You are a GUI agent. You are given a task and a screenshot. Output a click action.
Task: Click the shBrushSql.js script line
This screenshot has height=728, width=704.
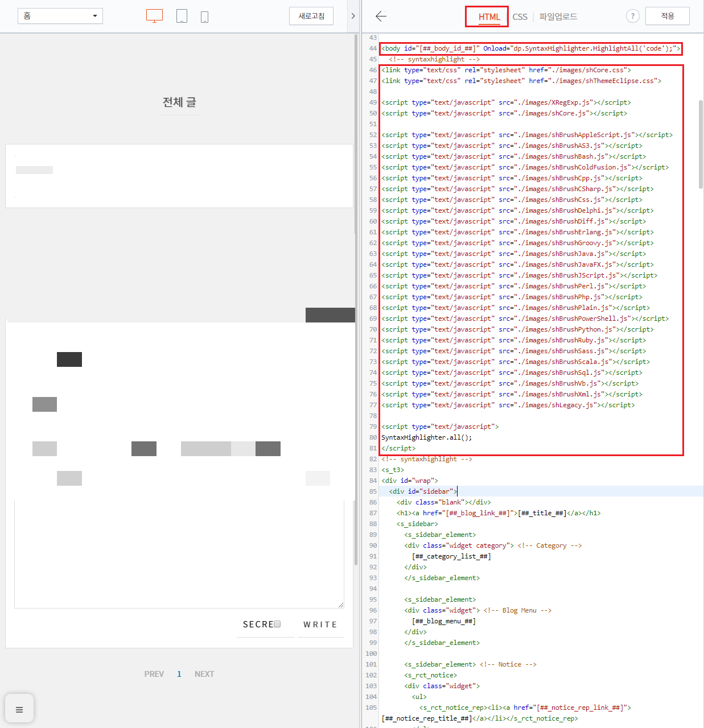pos(512,373)
